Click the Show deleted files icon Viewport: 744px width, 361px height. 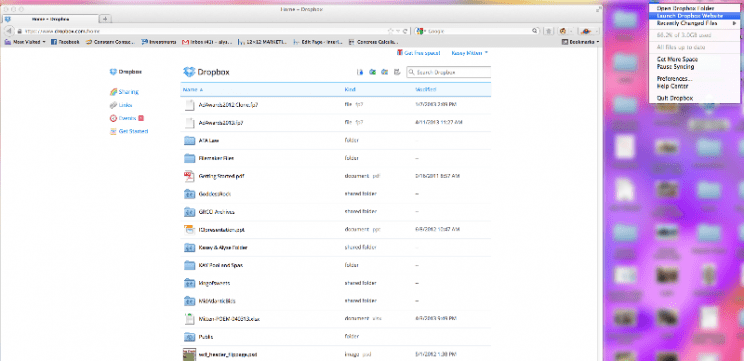(397, 72)
